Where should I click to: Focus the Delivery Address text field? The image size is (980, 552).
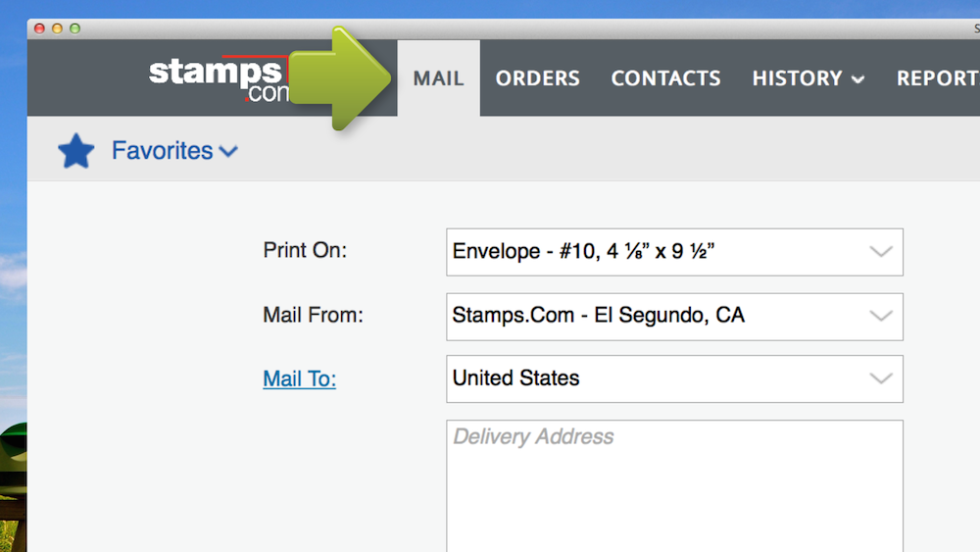[x=674, y=485]
